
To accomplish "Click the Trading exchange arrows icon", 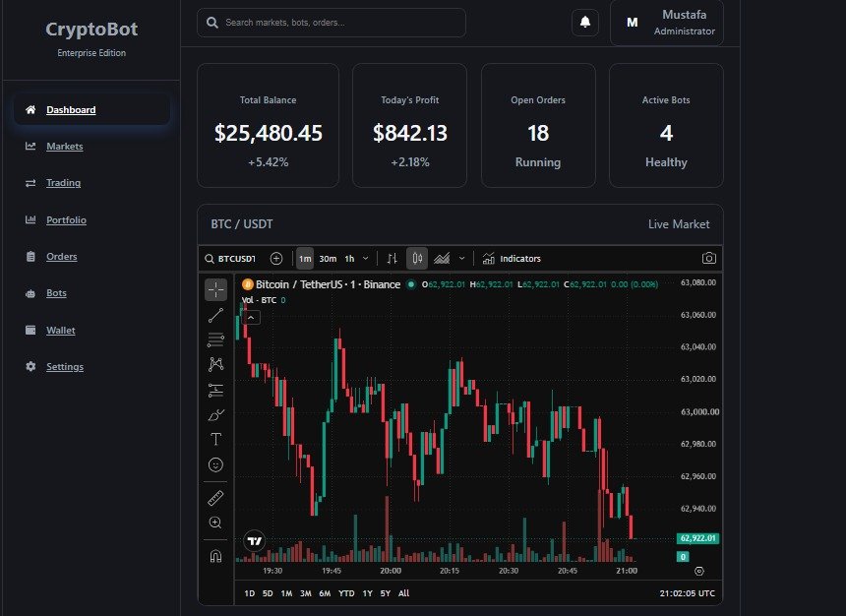I will point(30,183).
